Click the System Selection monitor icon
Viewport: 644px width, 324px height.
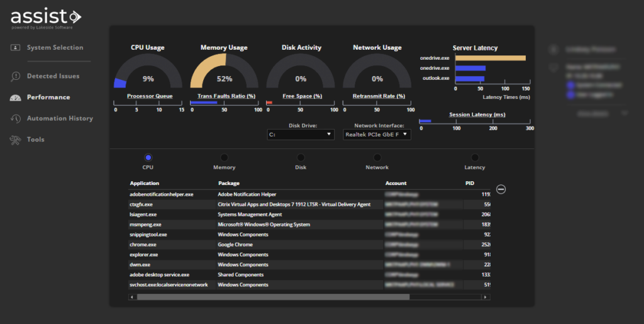tap(15, 48)
